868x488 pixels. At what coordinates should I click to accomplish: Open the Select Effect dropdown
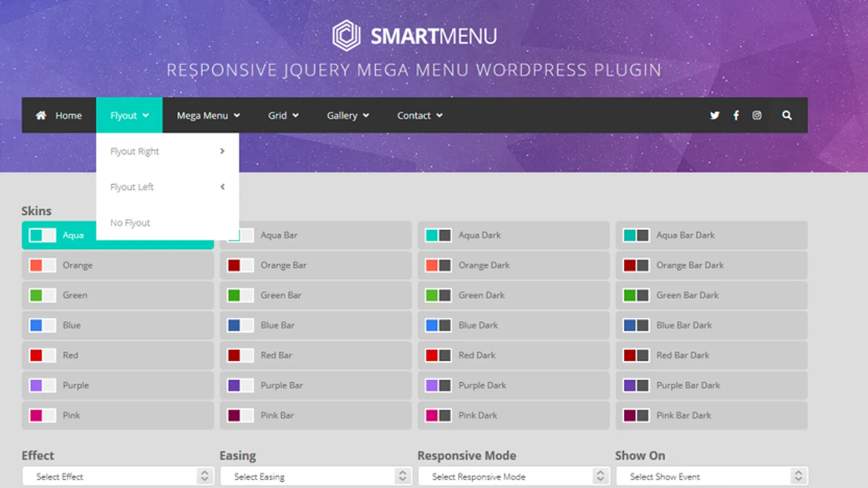[117, 476]
